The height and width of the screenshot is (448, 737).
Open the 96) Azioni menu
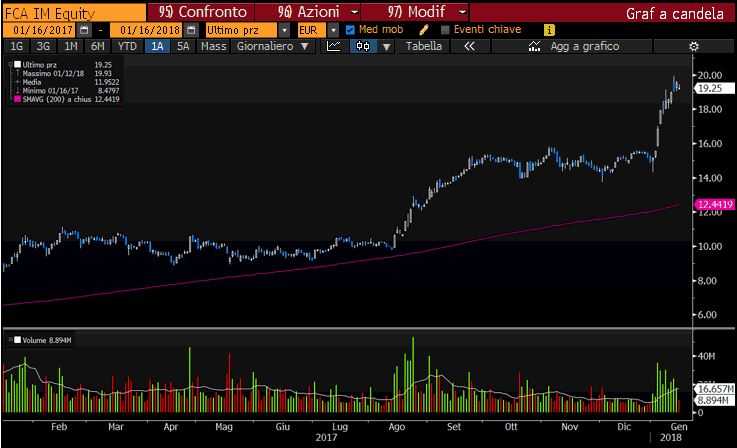tap(308, 12)
